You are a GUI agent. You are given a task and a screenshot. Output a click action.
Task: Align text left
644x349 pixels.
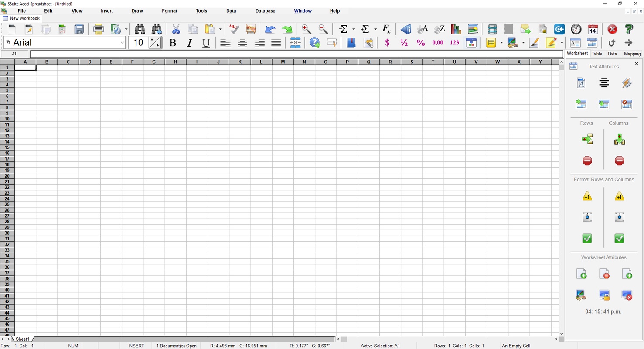point(225,43)
